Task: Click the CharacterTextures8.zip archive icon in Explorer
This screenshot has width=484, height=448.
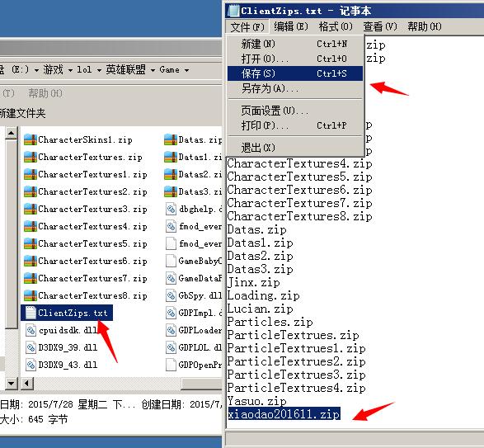Action: click(x=31, y=295)
